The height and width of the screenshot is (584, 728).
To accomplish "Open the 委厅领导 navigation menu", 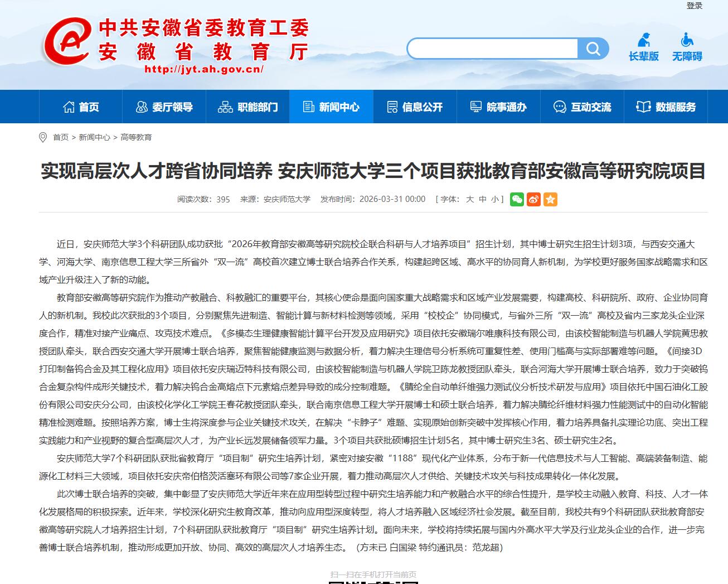I will (x=164, y=107).
